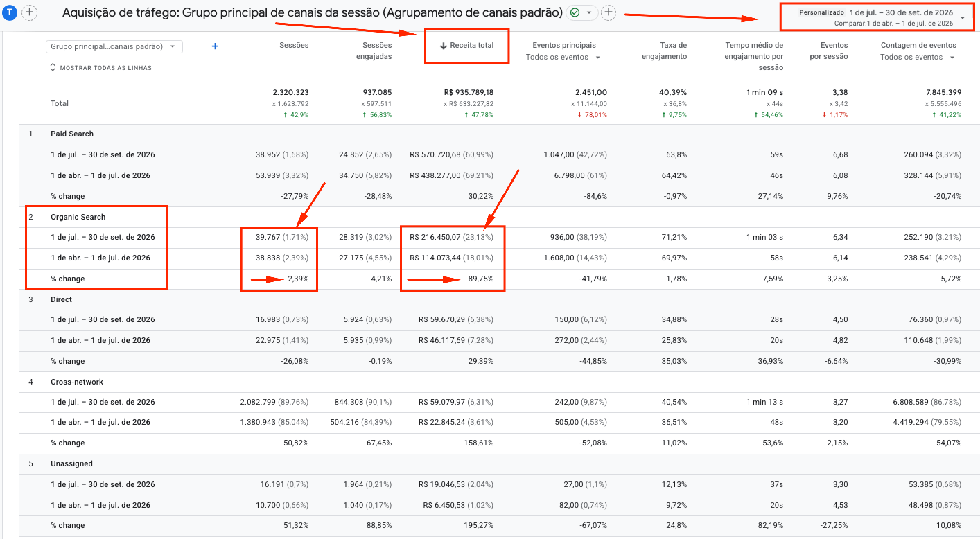The image size is (980, 539).
Task: Click the 195,27% Unassigned revenue change
Action: [x=480, y=525]
